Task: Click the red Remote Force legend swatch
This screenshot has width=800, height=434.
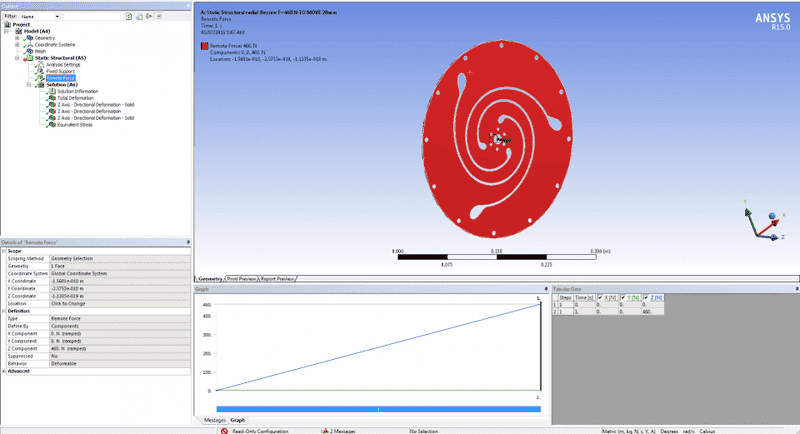Action: tap(205, 46)
